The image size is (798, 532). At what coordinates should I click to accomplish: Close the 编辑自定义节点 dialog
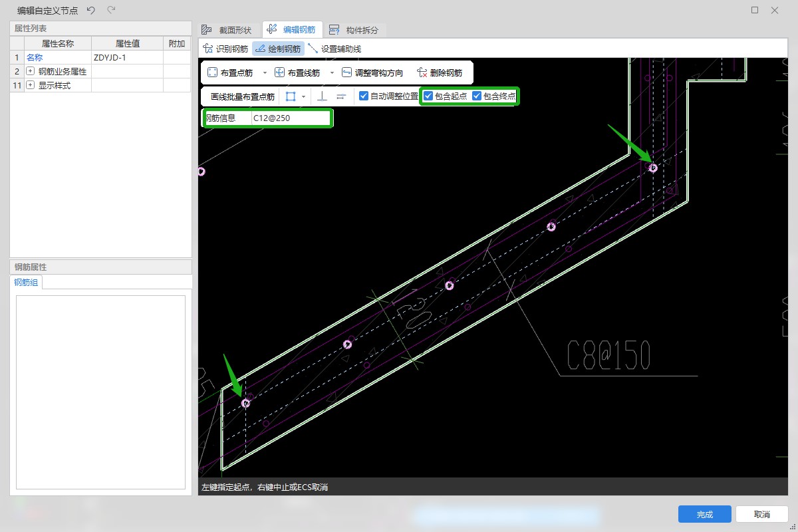pos(775,10)
